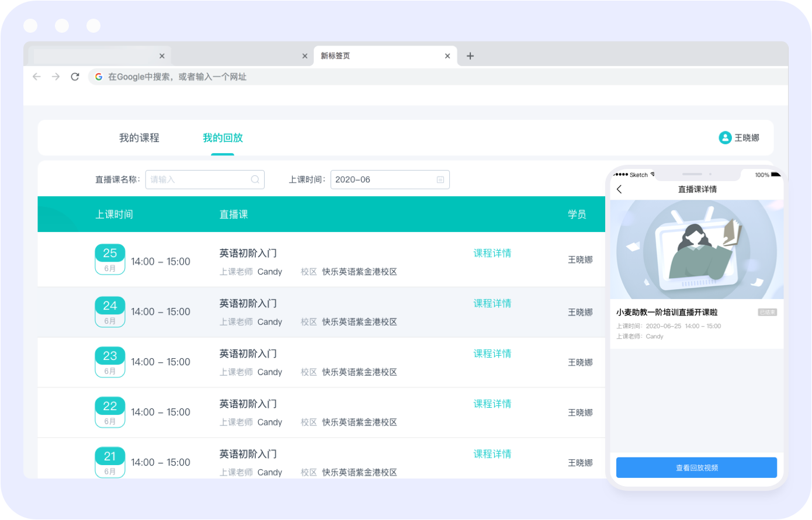Image resolution: width=812 pixels, height=520 pixels.
Task: Click the magnifier icon in course name field
Action: click(255, 179)
